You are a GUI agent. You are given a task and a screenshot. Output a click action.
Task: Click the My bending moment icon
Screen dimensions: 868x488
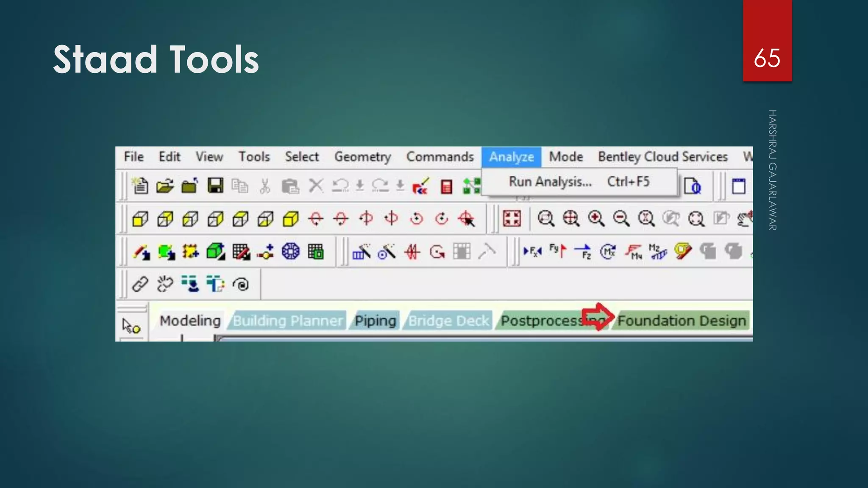[x=634, y=252]
